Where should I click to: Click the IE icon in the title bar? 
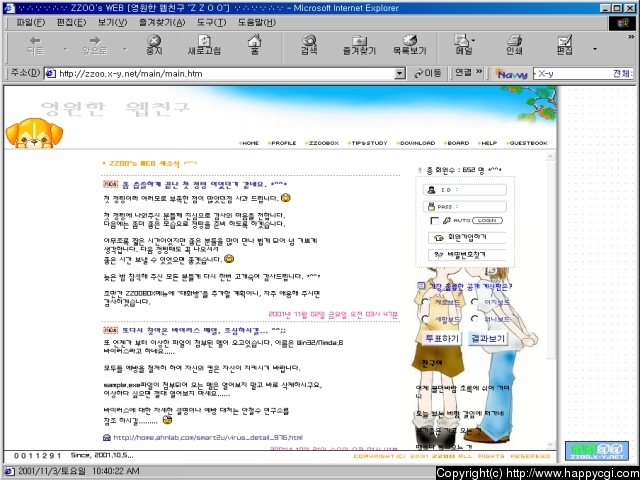pyautogui.click(x=9, y=8)
